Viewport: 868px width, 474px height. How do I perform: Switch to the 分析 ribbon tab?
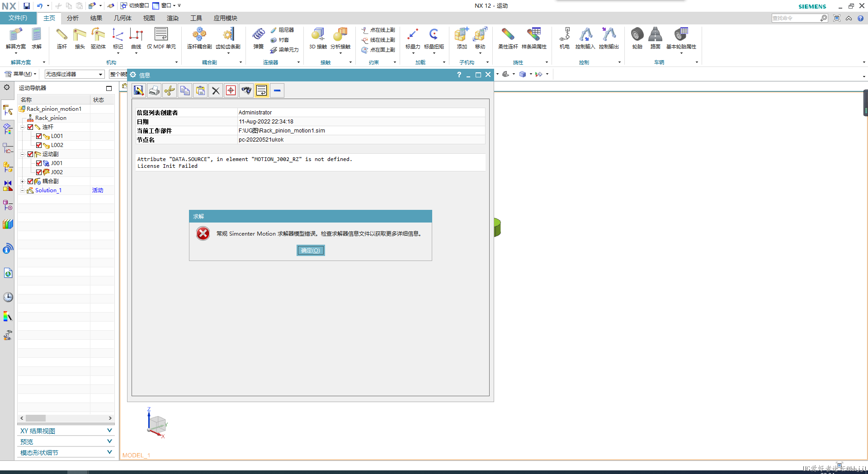72,18
